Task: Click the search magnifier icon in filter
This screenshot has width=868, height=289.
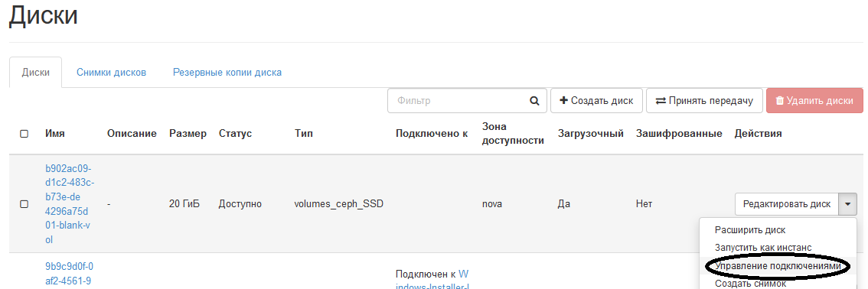Action: tap(534, 101)
